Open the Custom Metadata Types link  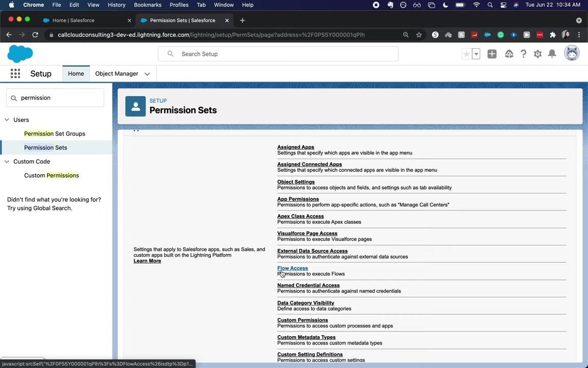click(x=306, y=337)
